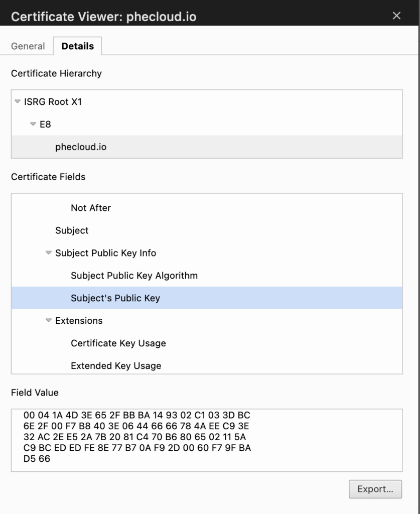Collapse the Extensions field group
420x514 pixels.
pyautogui.click(x=49, y=321)
